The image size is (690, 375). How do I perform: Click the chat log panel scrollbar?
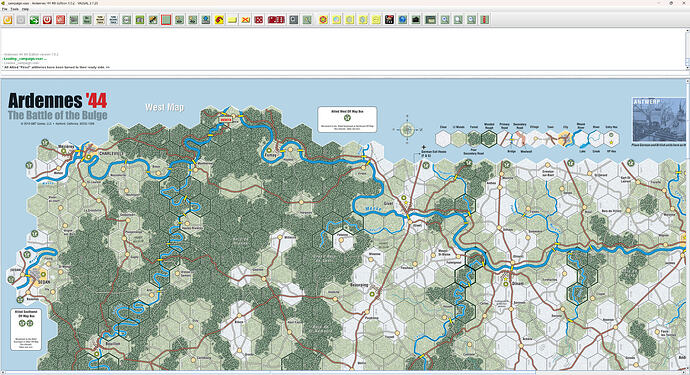tap(687, 48)
